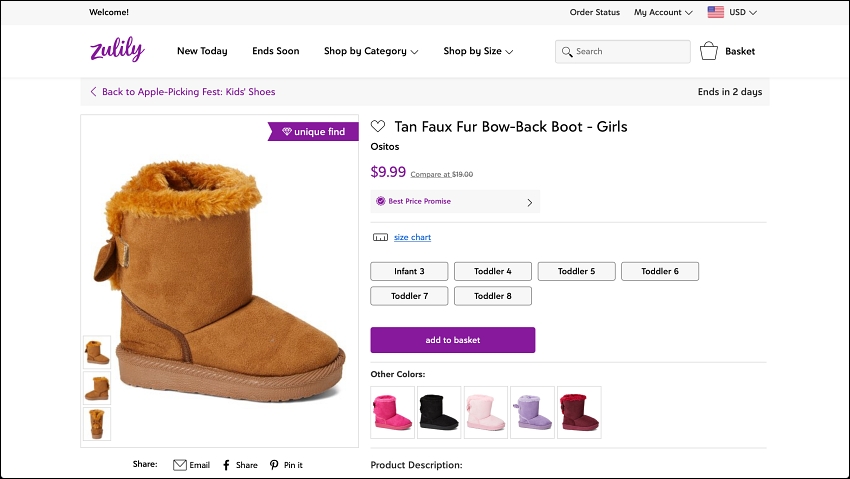Select size Toddler 8
850x479 pixels.
point(493,296)
